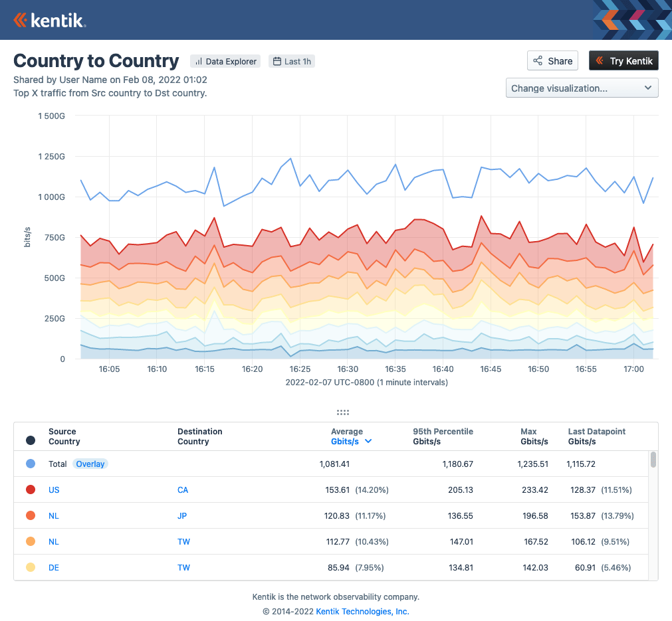Open the US source country link

click(53, 489)
